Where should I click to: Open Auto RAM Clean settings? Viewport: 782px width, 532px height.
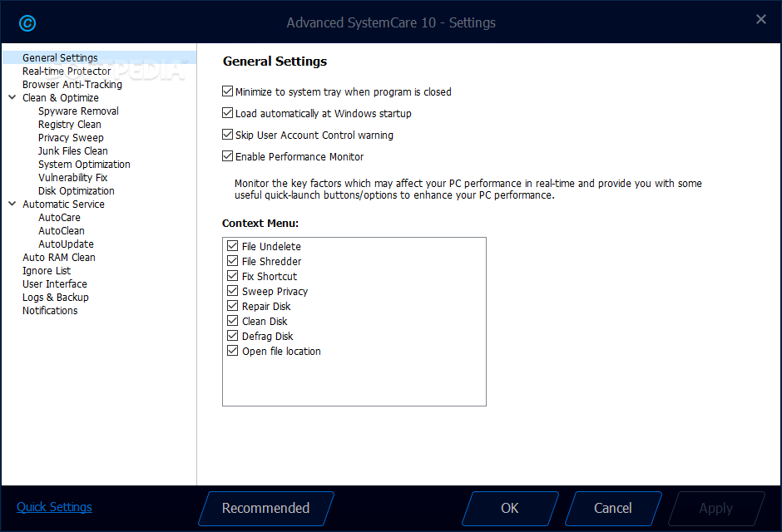click(x=59, y=257)
